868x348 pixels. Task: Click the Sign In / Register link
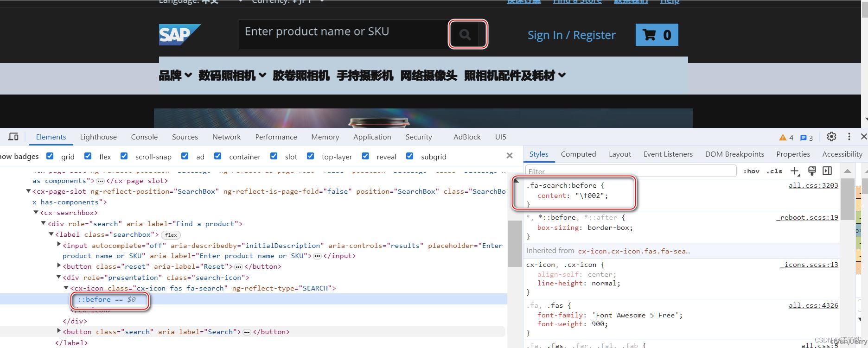point(571,35)
